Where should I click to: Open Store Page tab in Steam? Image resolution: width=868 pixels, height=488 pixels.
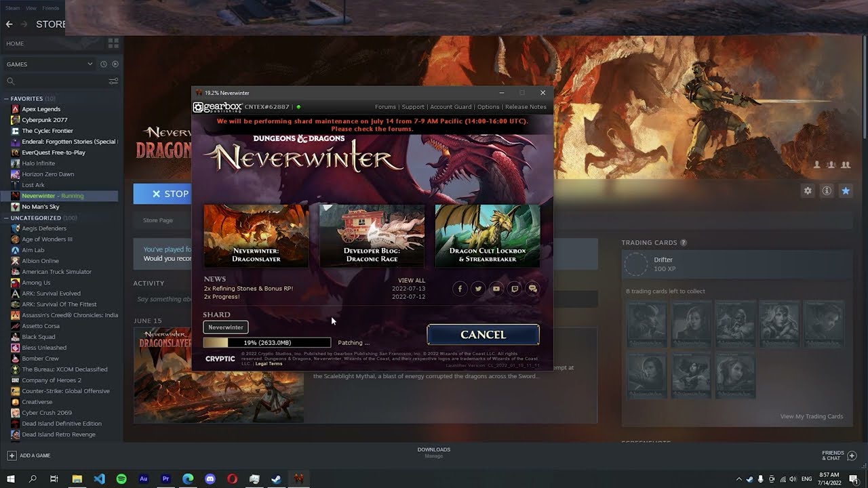pyautogui.click(x=158, y=220)
